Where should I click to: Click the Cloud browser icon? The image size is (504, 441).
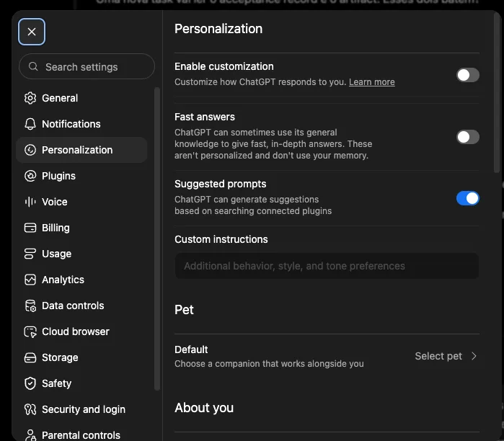tap(30, 331)
